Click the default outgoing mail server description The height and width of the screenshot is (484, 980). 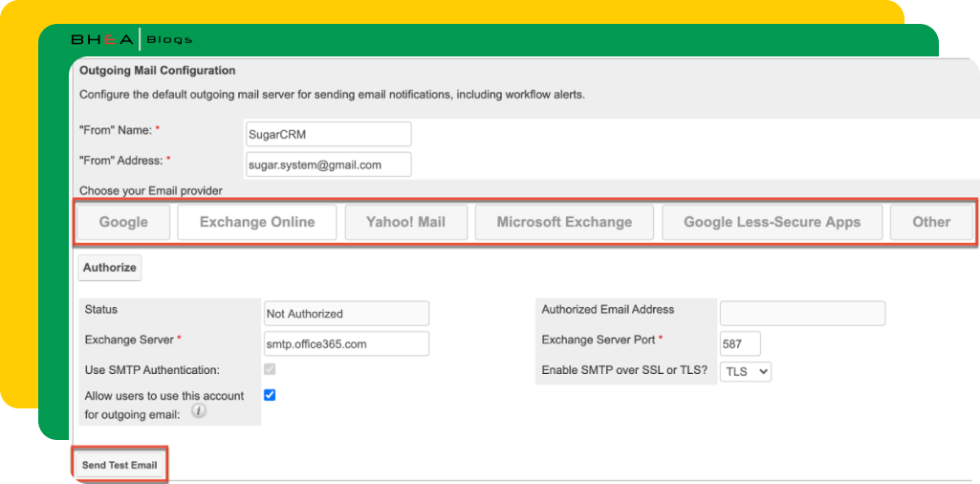click(x=332, y=96)
